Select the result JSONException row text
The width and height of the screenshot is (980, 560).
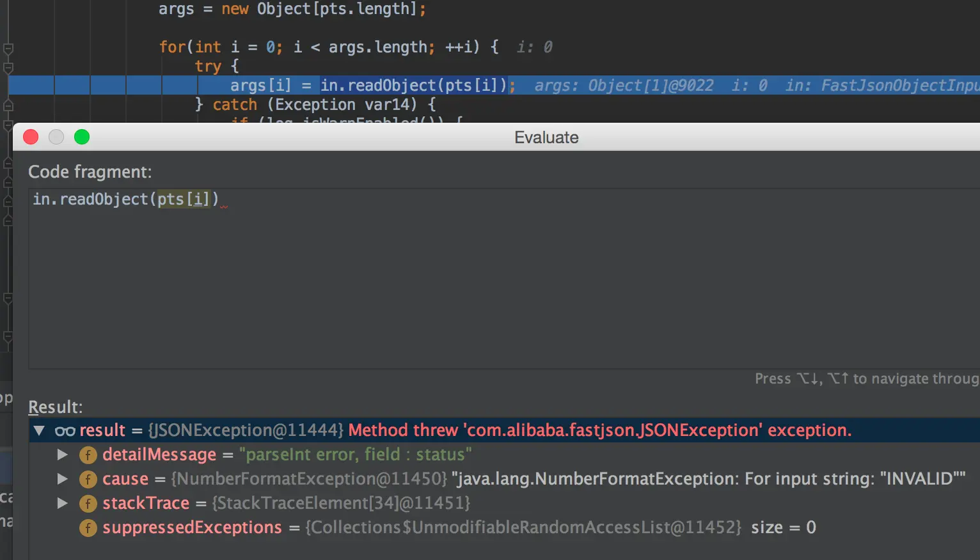pos(466,430)
